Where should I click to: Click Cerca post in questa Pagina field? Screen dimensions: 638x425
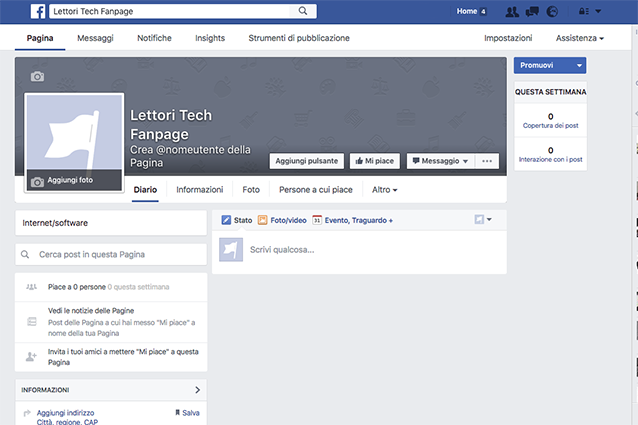coord(111,254)
